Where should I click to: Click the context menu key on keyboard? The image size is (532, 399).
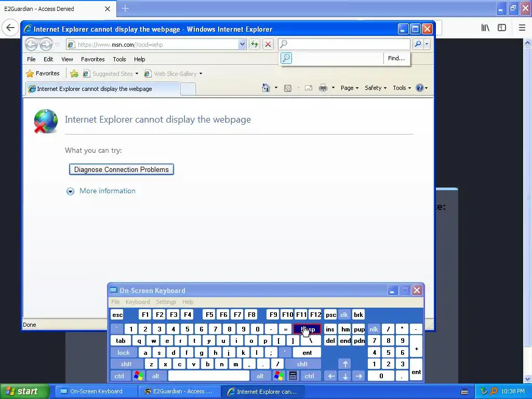click(x=293, y=376)
